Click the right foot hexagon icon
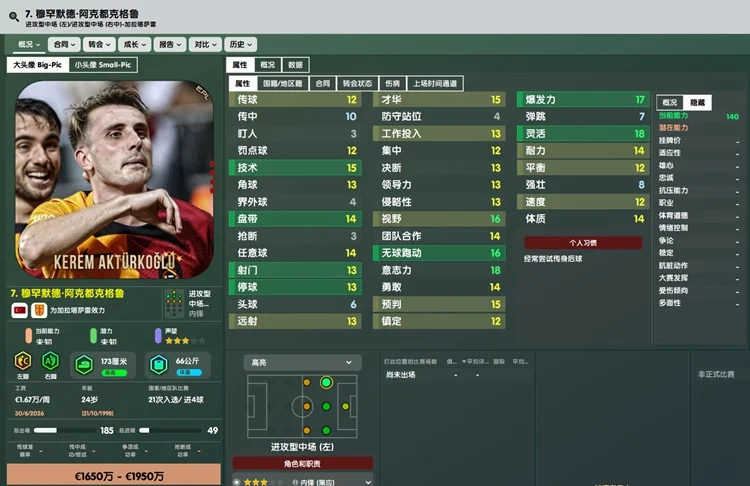The width and height of the screenshot is (750, 486). coord(50,361)
